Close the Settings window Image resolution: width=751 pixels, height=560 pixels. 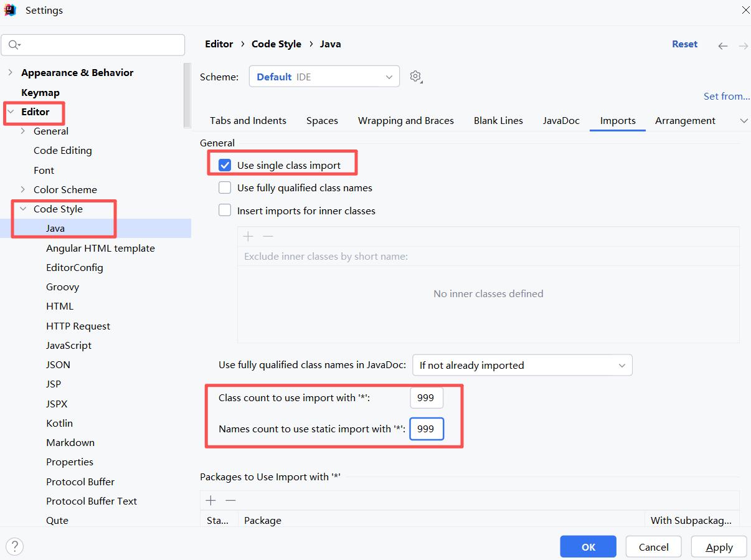tap(745, 10)
